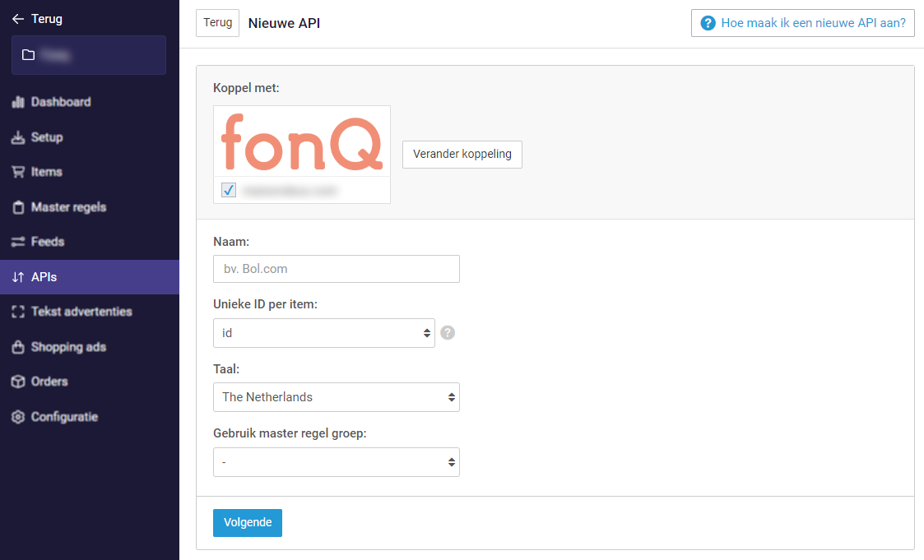Expand the Taal dropdown
Viewport: 924px width, 560px height.
(x=336, y=397)
